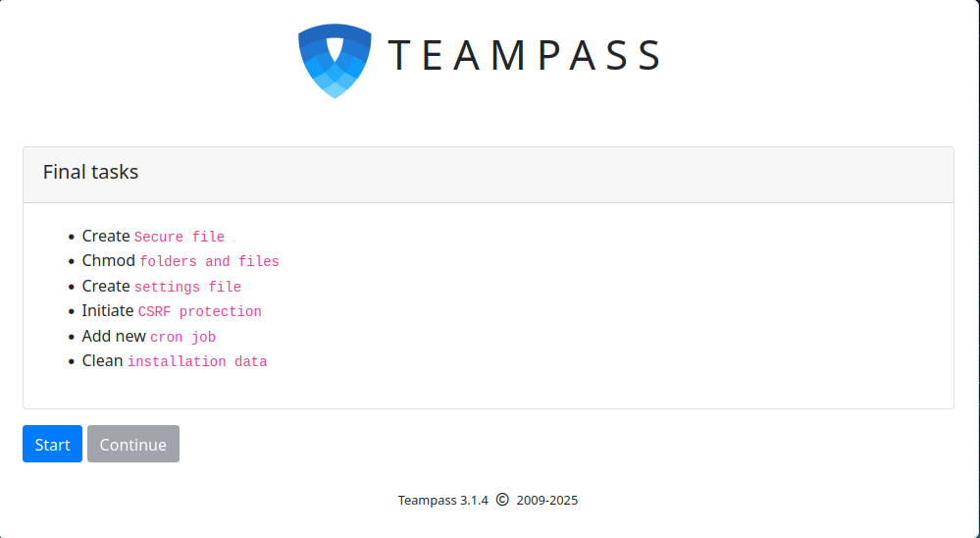Click the word Chmod in task list
Image resolution: width=980 pixels, height=538 pixels.
point(108,261)
